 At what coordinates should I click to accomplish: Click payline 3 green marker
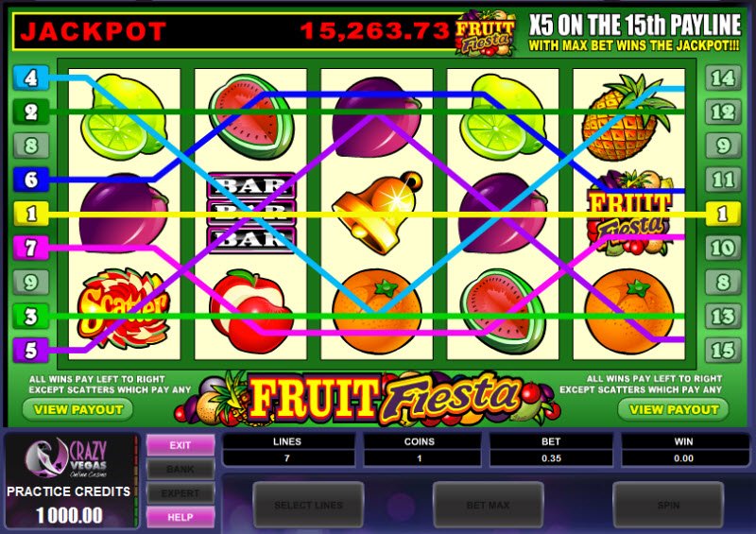pyautogui.click(x=31, y=317)
